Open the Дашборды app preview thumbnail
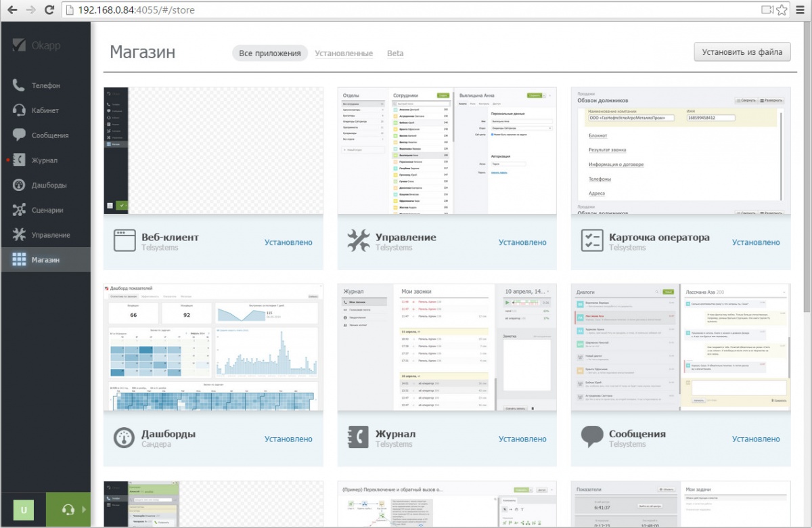The width and height of the screenshot is (812, 528). (213, 347)
